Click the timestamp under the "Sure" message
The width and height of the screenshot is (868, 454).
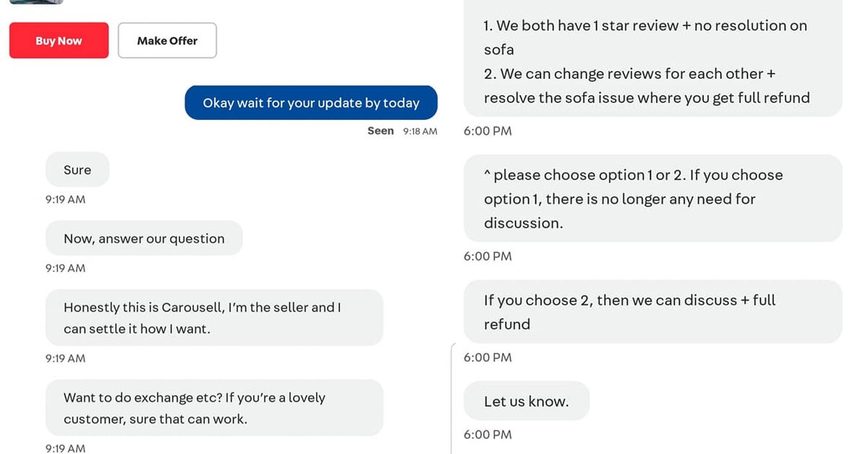point(65,200)
